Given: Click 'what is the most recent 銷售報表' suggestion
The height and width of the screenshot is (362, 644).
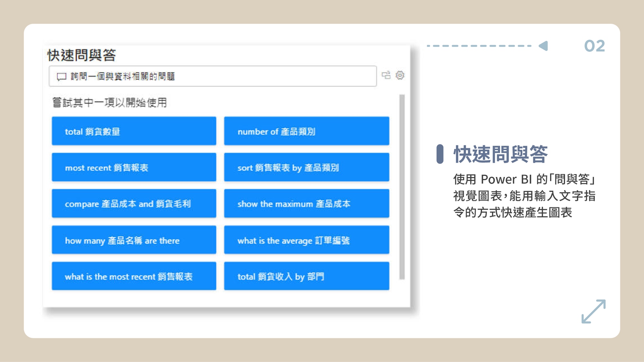Looking at the screenshot, I should pyautogui.click(x=134, y=276).
